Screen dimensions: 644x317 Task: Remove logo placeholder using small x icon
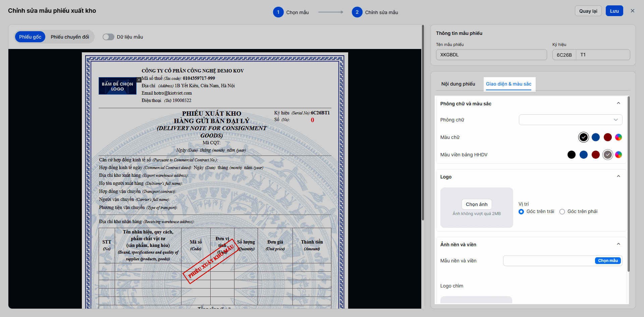[139, 80]
